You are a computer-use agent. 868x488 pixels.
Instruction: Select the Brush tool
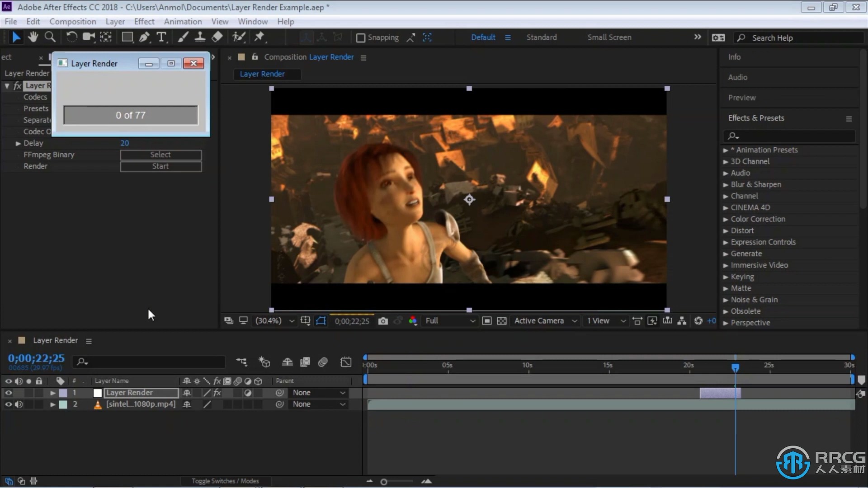pos(183,37)
